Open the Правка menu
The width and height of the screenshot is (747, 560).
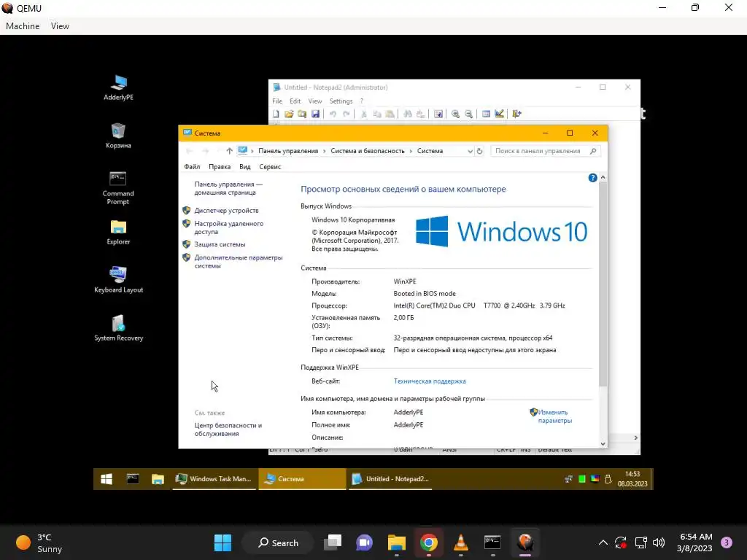[x=220, y=167]
